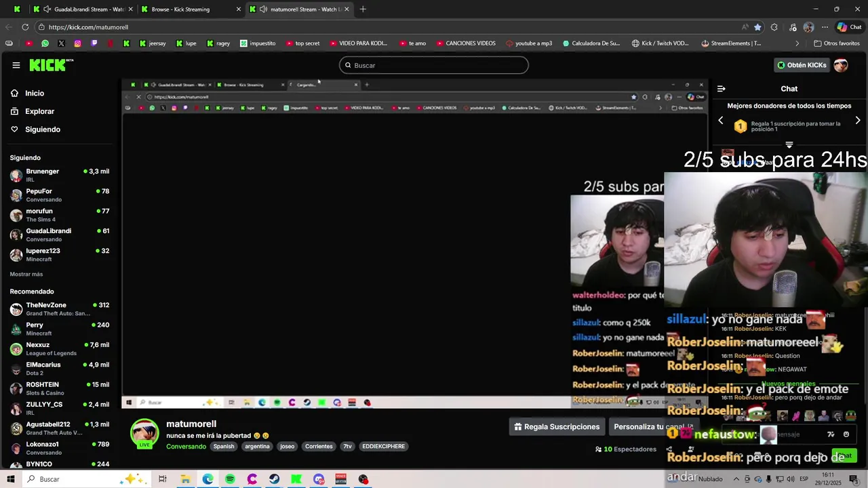Open the user profile avatar menu
Screen dimensions: 868x488
(841, 65)
